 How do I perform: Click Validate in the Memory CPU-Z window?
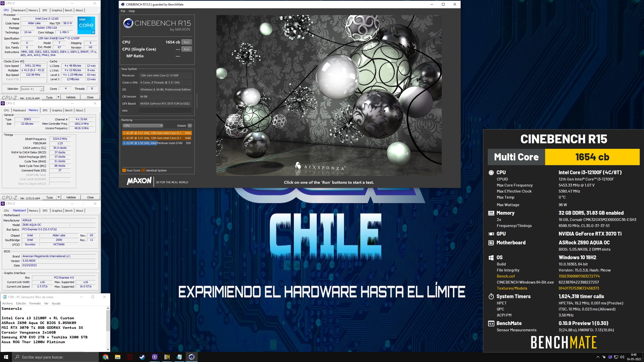71,197
